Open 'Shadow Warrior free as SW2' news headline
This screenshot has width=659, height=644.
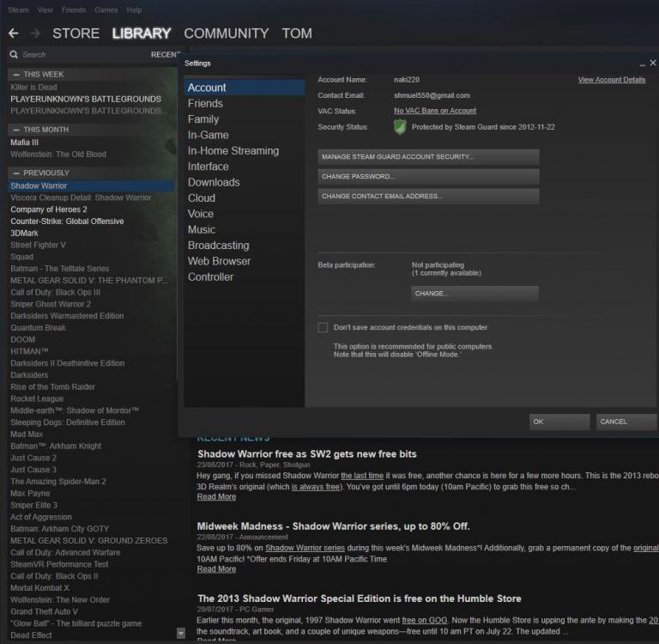pos(307,454)
